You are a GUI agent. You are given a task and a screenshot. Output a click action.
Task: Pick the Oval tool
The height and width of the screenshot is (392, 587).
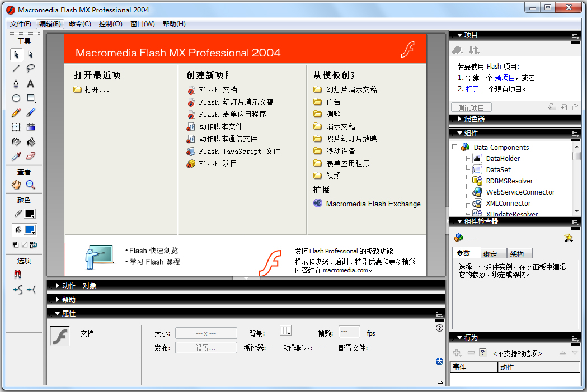tap(17, 98)
